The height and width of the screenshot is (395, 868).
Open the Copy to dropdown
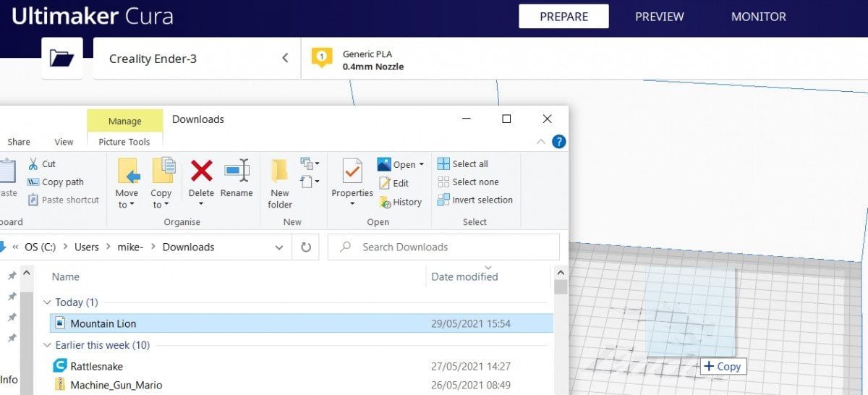pos(161,199)
